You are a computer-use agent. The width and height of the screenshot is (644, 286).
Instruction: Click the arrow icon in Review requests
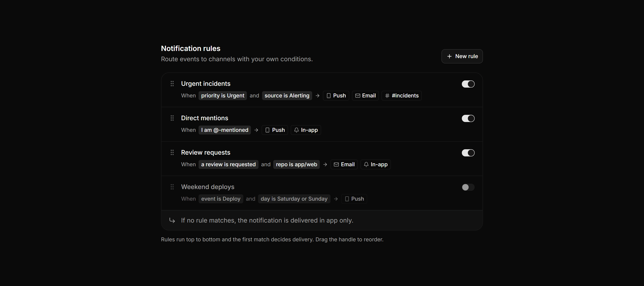(x=325, y=165)
